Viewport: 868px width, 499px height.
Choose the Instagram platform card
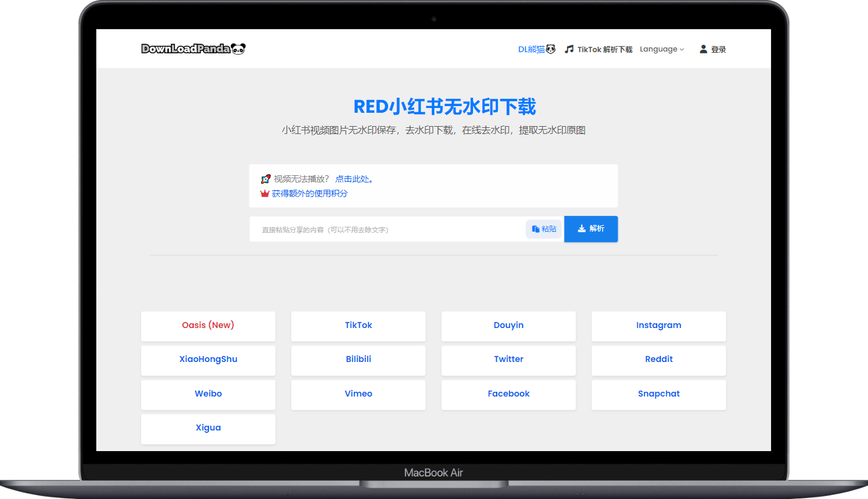[659, 326]
